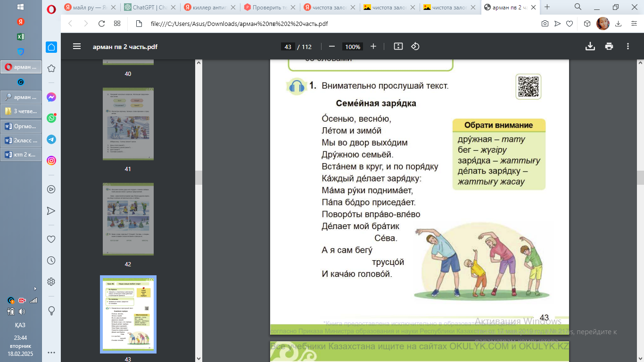
Task: Click the QR code on the textbook page
Action: click(528, 87)
